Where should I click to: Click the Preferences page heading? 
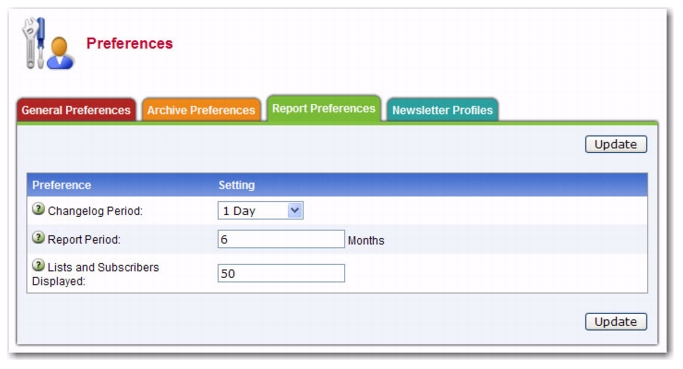tap(130, 44)
